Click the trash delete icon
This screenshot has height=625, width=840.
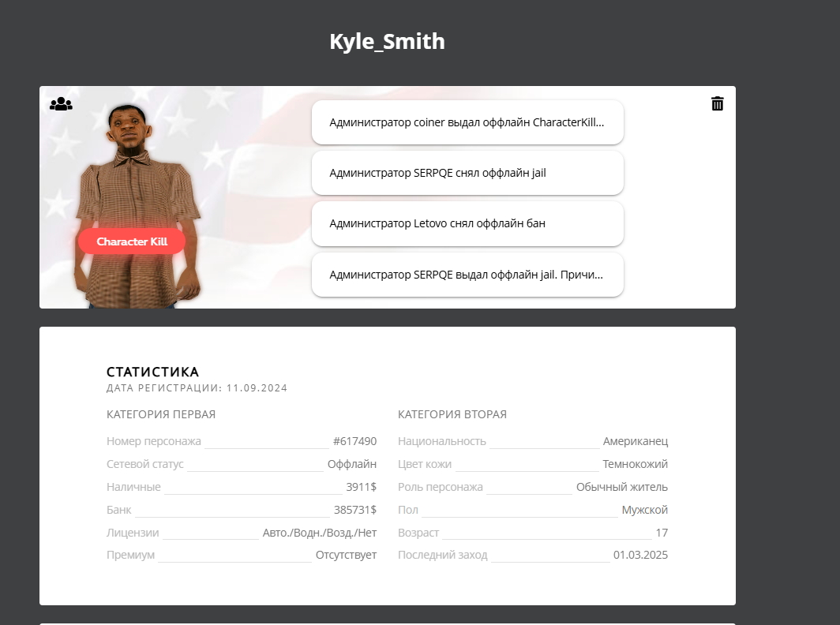coord(717,103)
